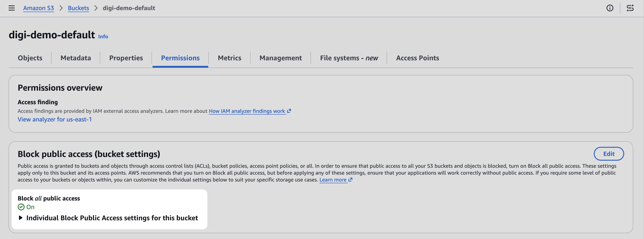This screenshot has height=239, width=644.
Task: Click external link icon beside Learn more
Action: [x=350, y=180]
